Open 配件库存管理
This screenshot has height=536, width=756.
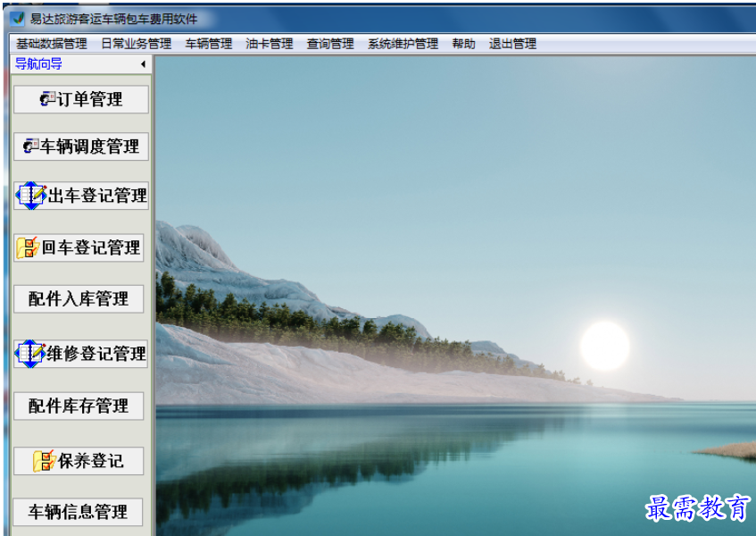coord(79,406)
